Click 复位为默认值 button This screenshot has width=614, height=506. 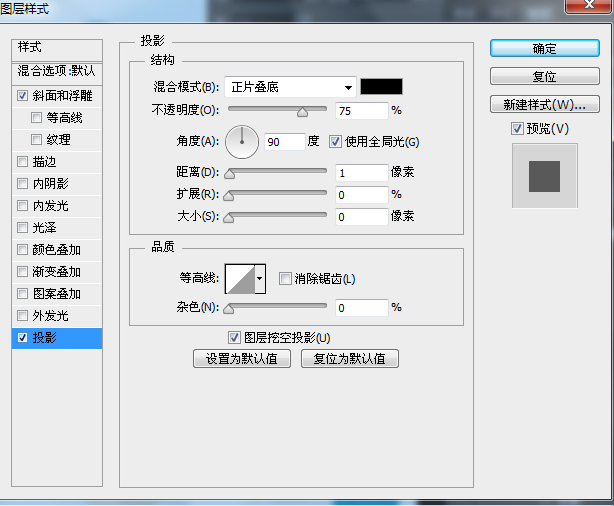click(349, 358)
